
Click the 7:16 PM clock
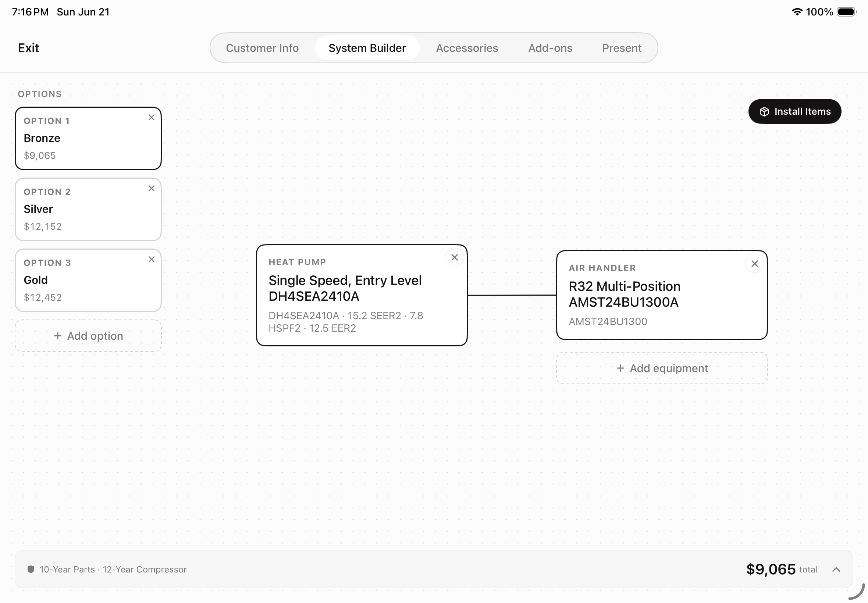coord(30,12)
